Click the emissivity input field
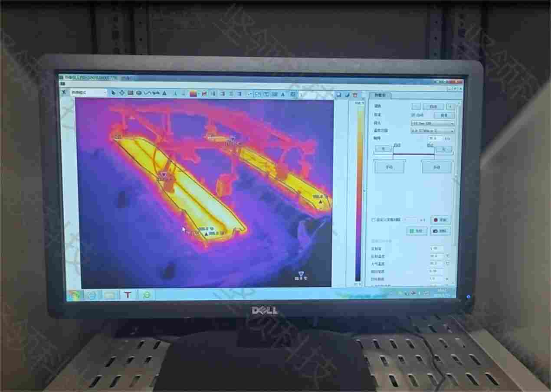The width and height of the screenshot is (551, 392). pyautogui.click(x=436, y=248)
